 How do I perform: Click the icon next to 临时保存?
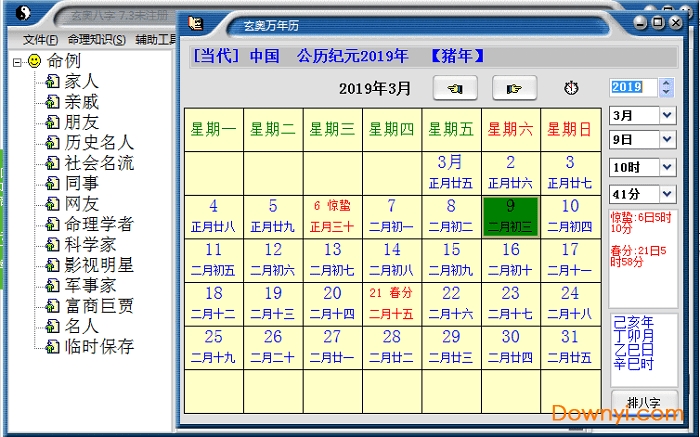(x=53, y=346)
